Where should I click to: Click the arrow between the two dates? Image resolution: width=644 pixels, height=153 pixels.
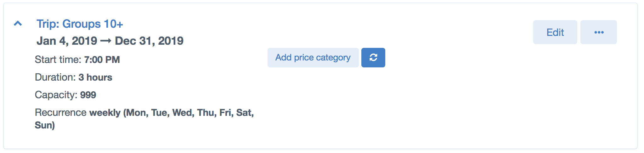(106, 41)
